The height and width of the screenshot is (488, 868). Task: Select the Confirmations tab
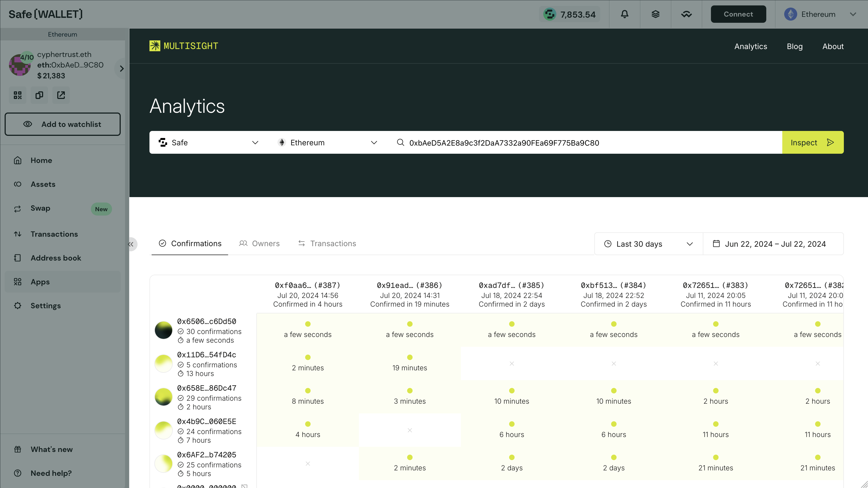190,243
